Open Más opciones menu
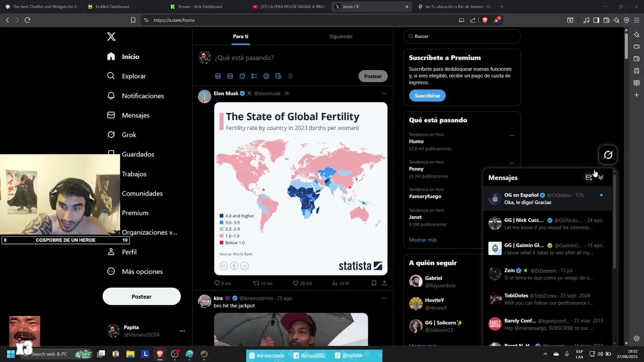 point(135,271)
